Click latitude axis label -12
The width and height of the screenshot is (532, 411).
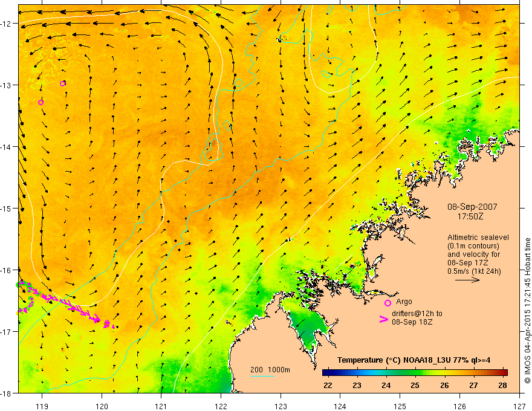click(7, 24)
